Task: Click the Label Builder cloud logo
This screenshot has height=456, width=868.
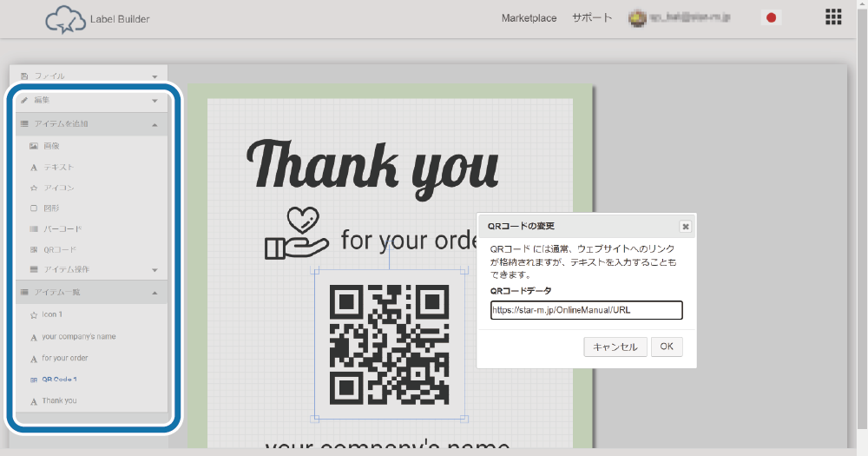Action: coord(65,19)
